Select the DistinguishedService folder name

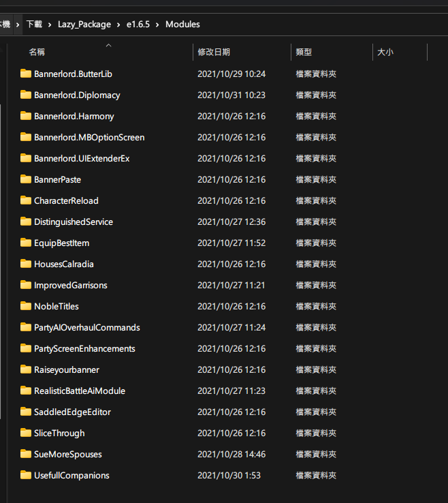click(74, 222)
